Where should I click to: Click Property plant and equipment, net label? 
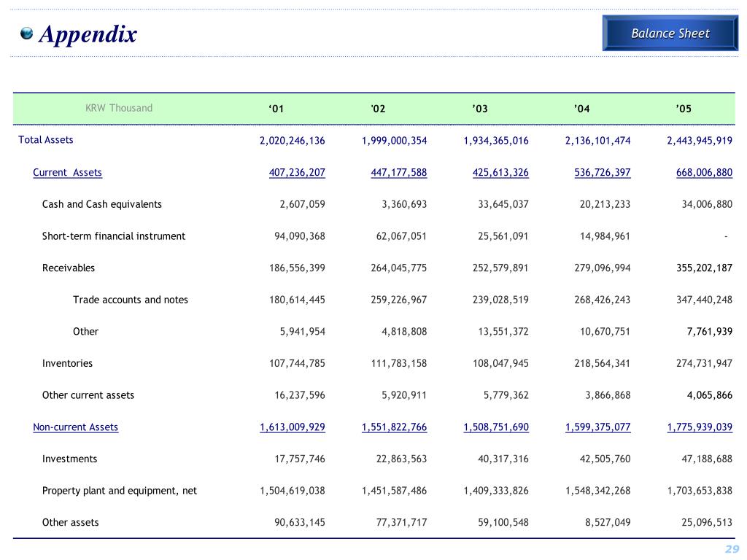(120, 491)
